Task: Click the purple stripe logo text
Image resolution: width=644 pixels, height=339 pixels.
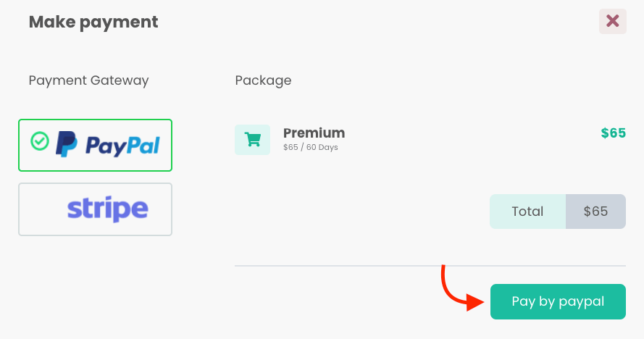Action: coord(108,209)
